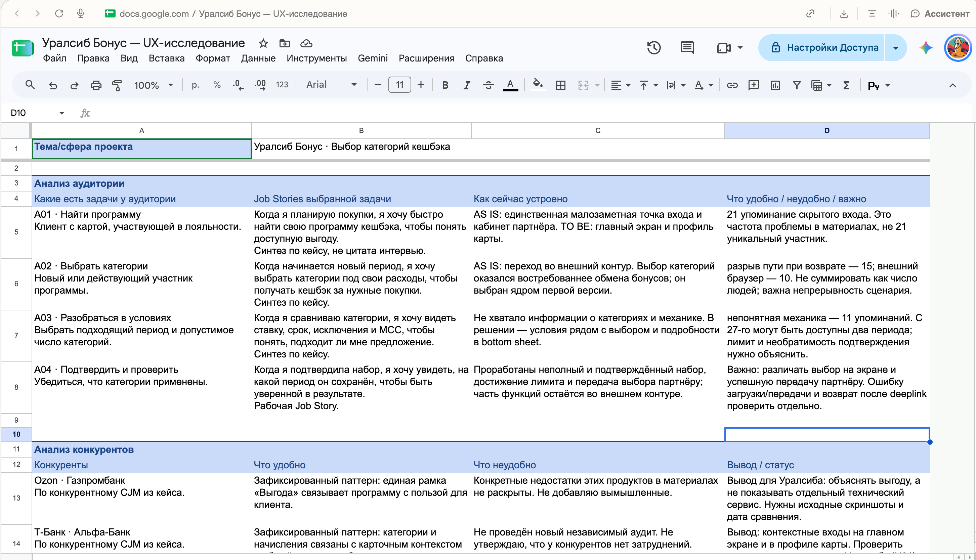Open the text color picker
Screen dimensions: 976x560
(510, 85)
